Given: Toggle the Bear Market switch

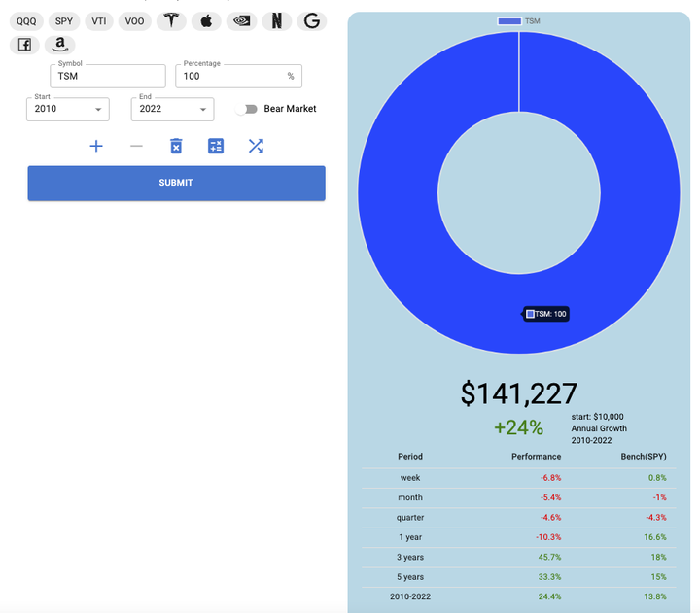Looking at the screenshot, I should (246, 109).
